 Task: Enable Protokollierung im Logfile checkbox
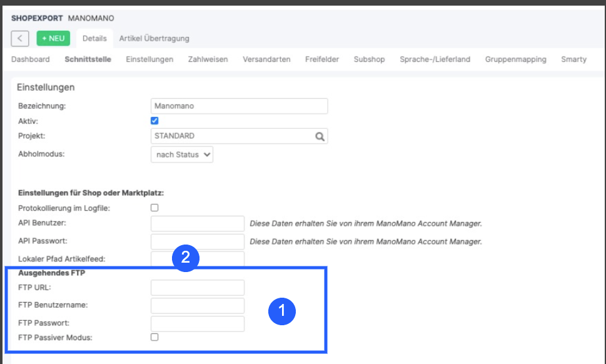point(154,208)
